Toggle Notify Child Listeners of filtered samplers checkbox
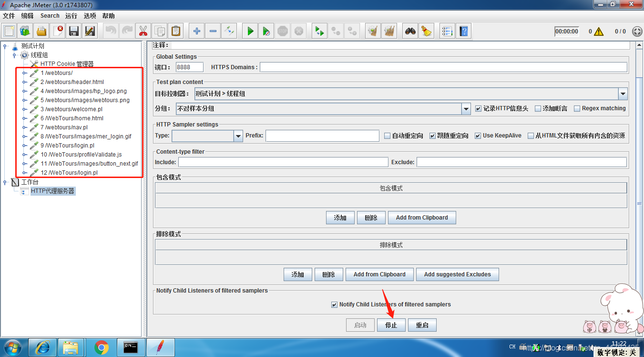The width and height of the screenshot is (644, 357). [x=334, y=304]
